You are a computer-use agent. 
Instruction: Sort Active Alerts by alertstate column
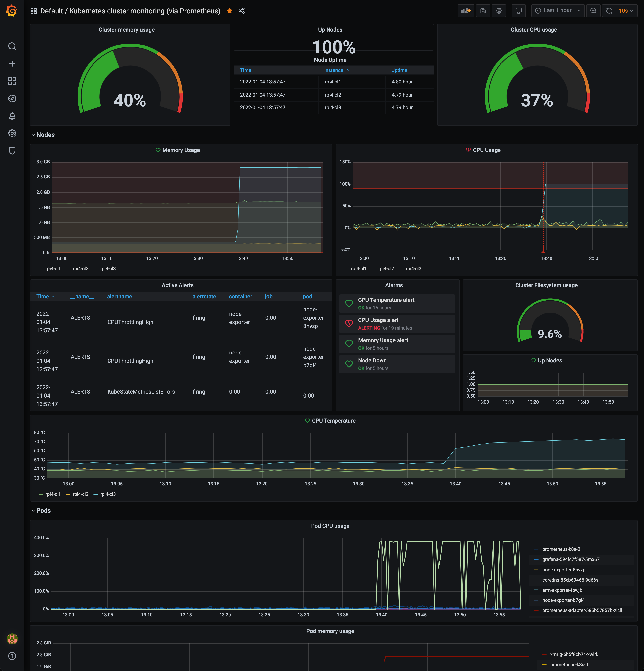tap(204, 297)
